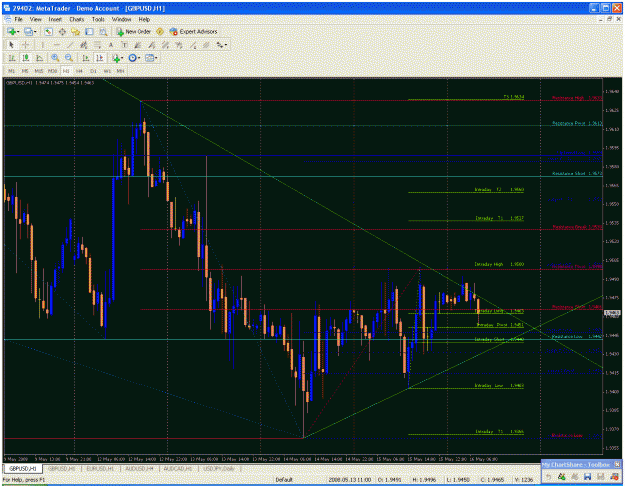Click the 'Intraday T2 1.9560' chart label
625x486 pixels.
pyautogui.click(x=499, y=189)
